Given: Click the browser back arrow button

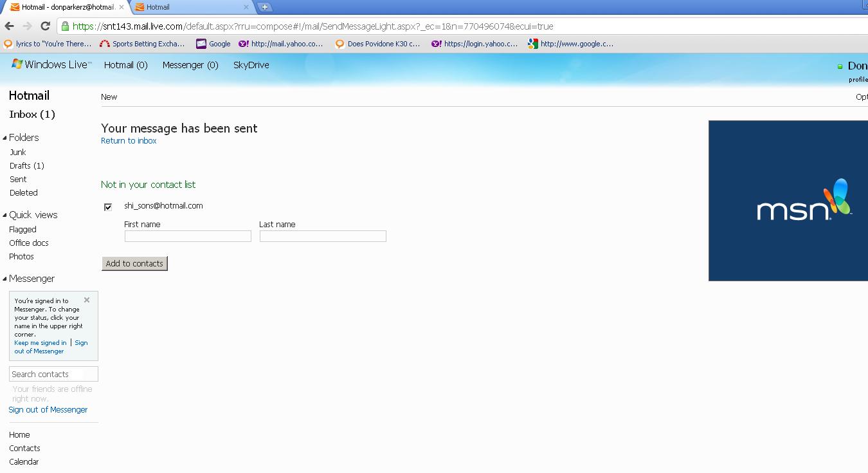Looking at the screenshot, I should (x=9, y=26).
